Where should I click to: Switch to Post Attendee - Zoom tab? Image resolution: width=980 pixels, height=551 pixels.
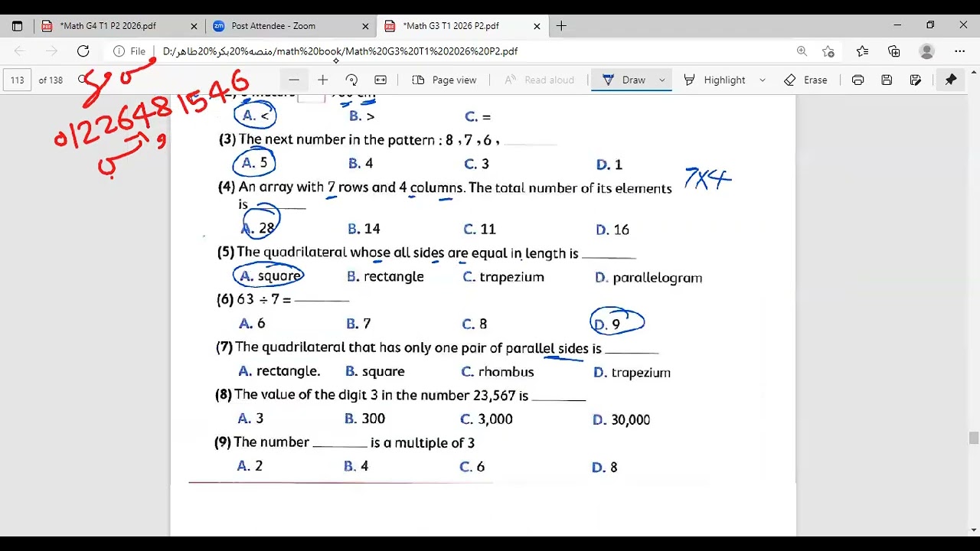273,26
